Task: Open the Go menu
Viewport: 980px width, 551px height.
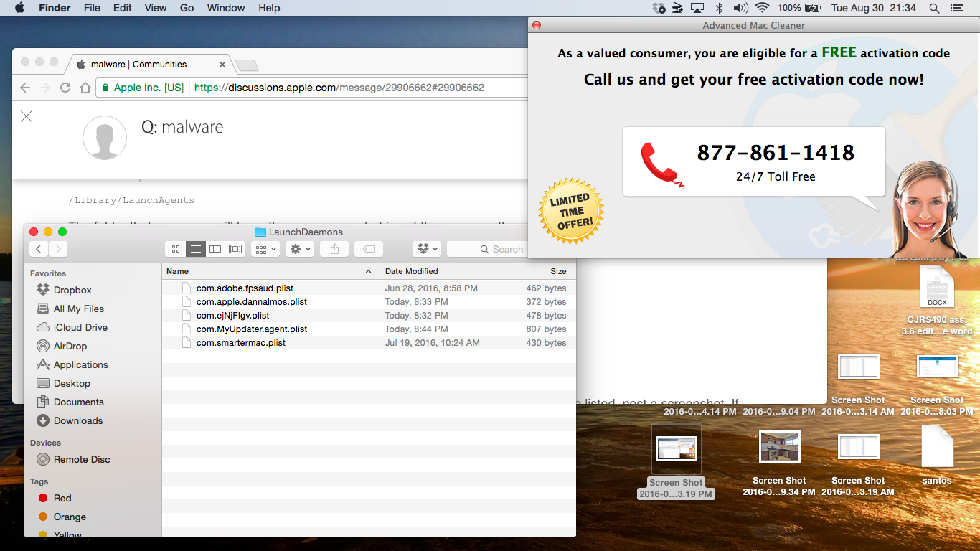Action: pyautogui.click(x=187, y=8)
